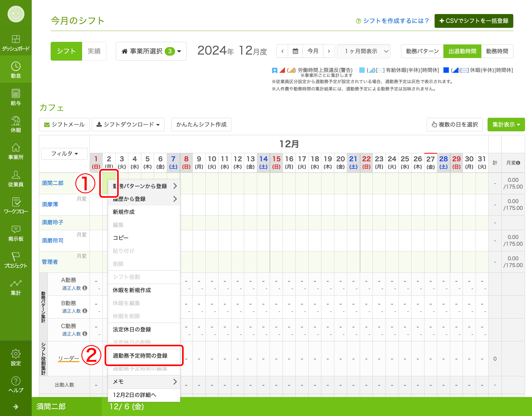This screenshot has width=532, height=416.
Task: Choose 新規作成 from context menu
Action: [144, 212]
